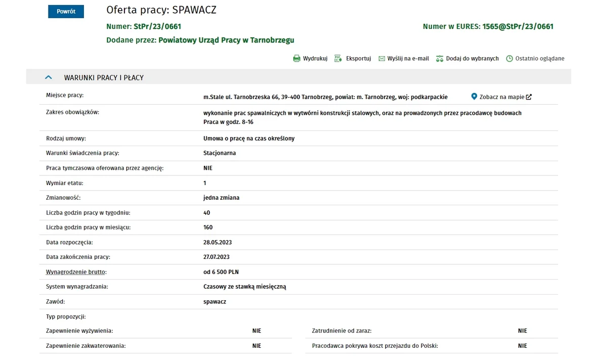Click the map pin icon
The height and width of the screenshot is (364, 594).
tap(474, 97)
